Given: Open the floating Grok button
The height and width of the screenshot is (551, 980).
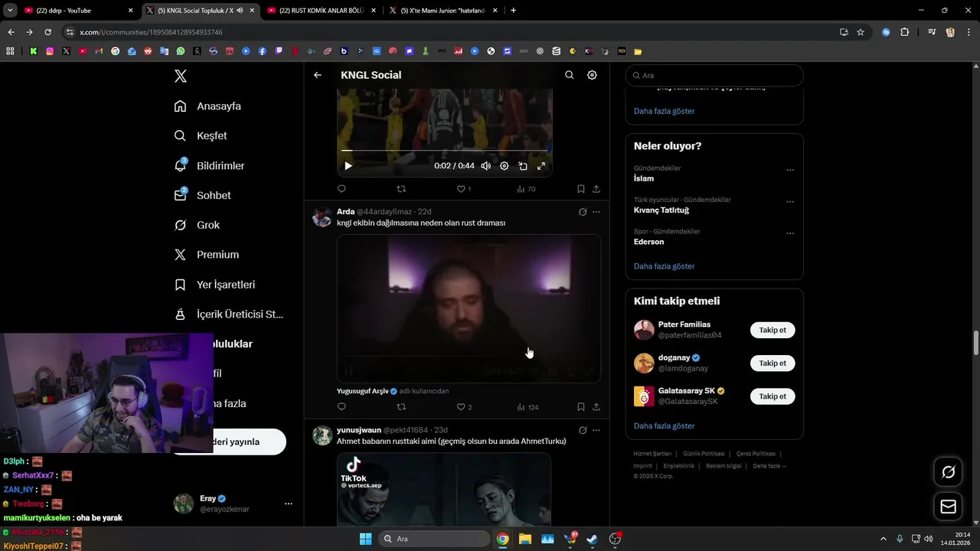Looking at the screenshot, I should tap(948, 471).
